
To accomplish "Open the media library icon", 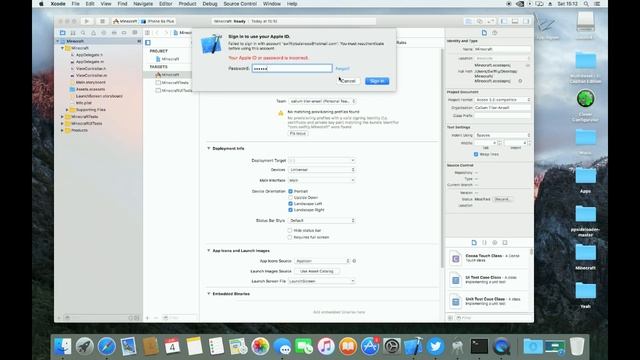I will (x=505, y=242).
